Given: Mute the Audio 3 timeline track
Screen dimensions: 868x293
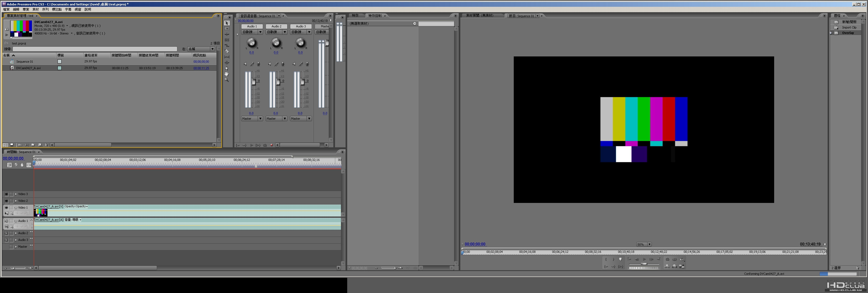Looking at the screenshot, I should point(6,240).
